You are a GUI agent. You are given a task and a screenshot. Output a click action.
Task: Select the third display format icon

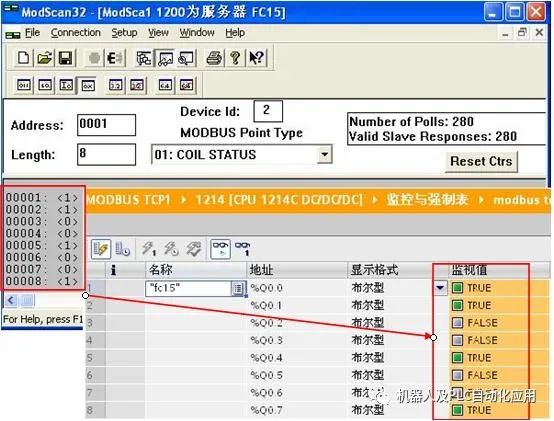pyautogui.click(x=66, y=85)
